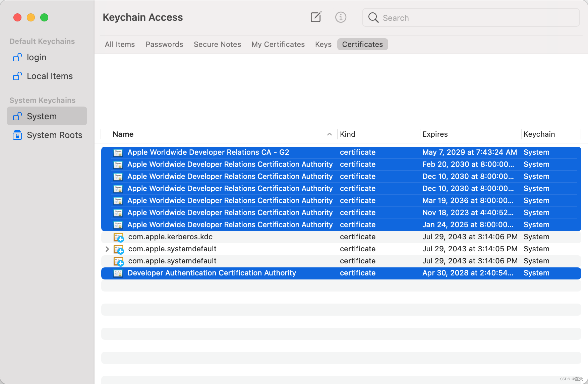Open System Roots keychain in sidebar

coord(47,135)
